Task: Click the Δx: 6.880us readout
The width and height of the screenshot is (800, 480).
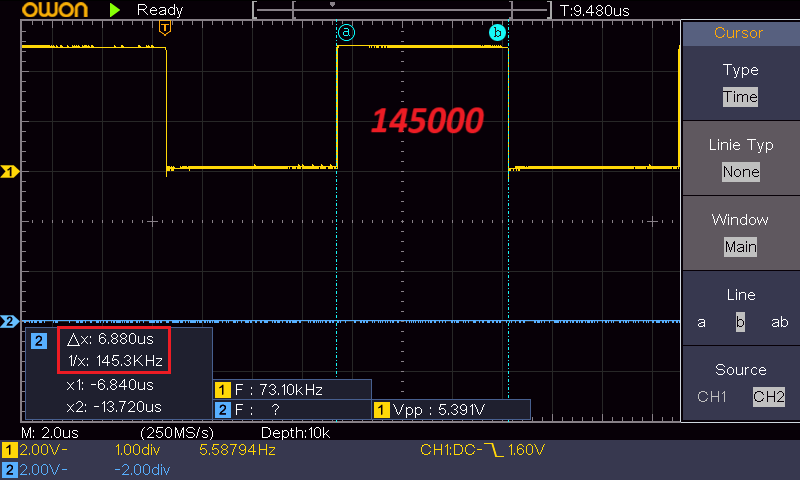Action: click(110, 339)
